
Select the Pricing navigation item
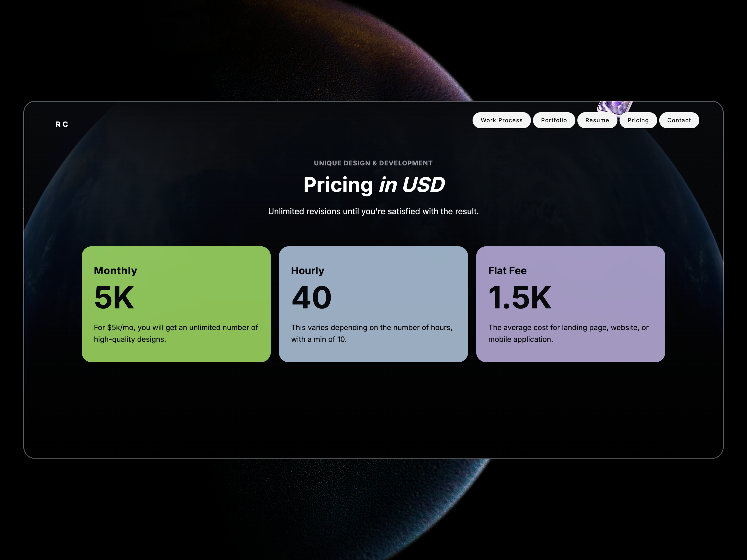(638, 120)
